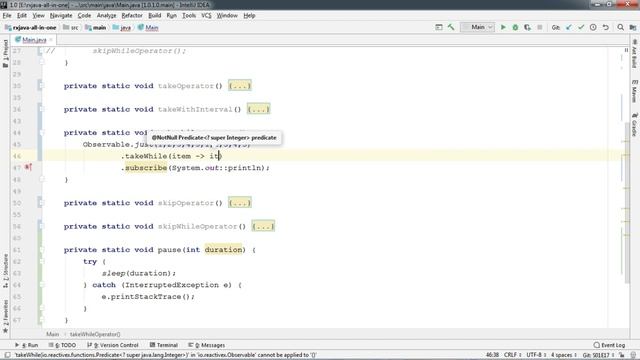640x360 pixels.
Task: Click the window layout icon left of hammer
Action: click(x=439, y=27)
